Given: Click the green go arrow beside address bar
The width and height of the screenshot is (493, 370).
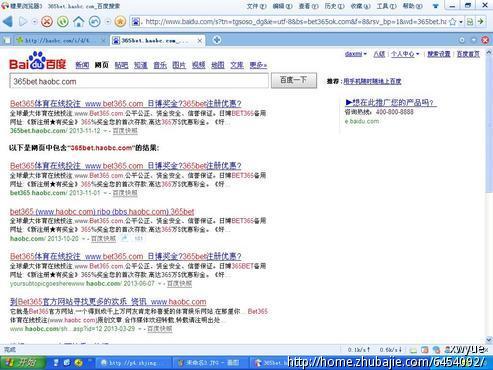Looking at the screenshot, I should tap(481, 22).
